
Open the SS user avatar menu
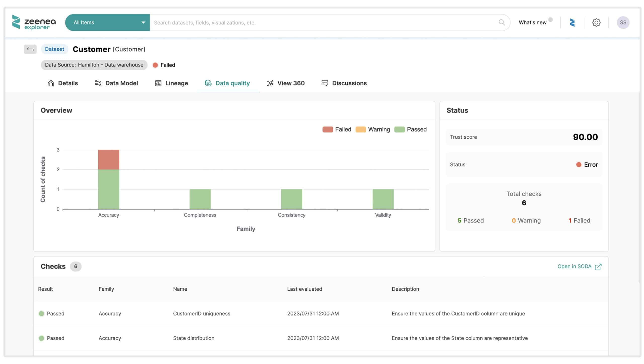623,23
